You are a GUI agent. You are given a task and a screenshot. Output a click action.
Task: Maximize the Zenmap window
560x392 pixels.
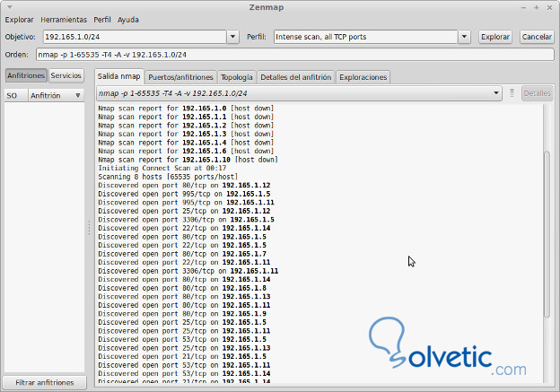[536, 7]
